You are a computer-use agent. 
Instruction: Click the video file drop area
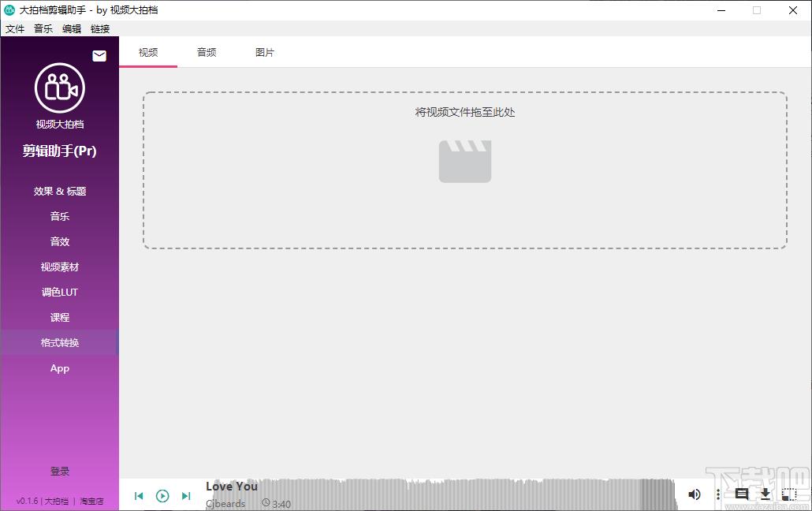coord(465,170)
